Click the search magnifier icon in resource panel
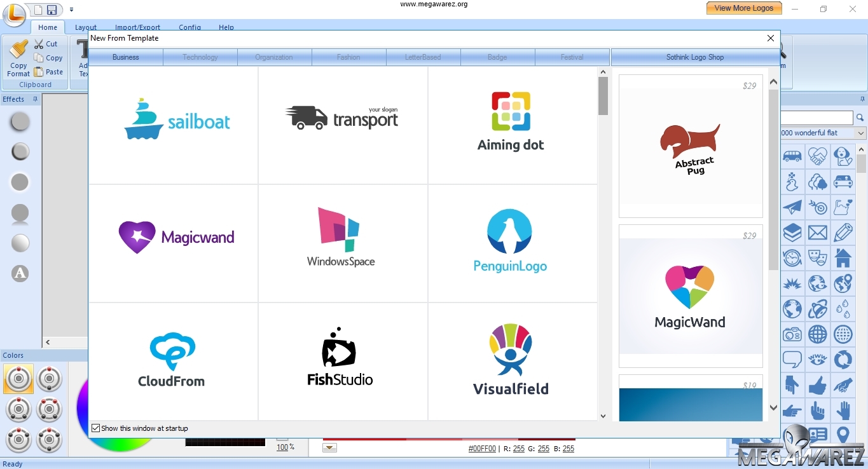868x469 pixels. coord(860,118)
